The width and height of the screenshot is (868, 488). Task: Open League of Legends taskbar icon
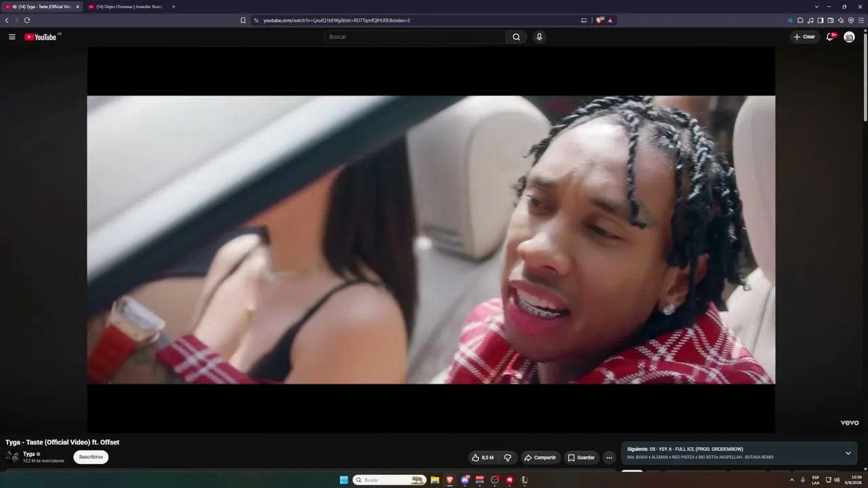pyautogui.click(x=524, y=480)
